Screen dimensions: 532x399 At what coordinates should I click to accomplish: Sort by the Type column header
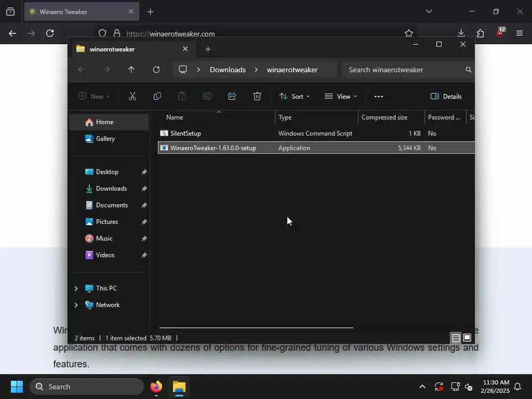(316, 117)
